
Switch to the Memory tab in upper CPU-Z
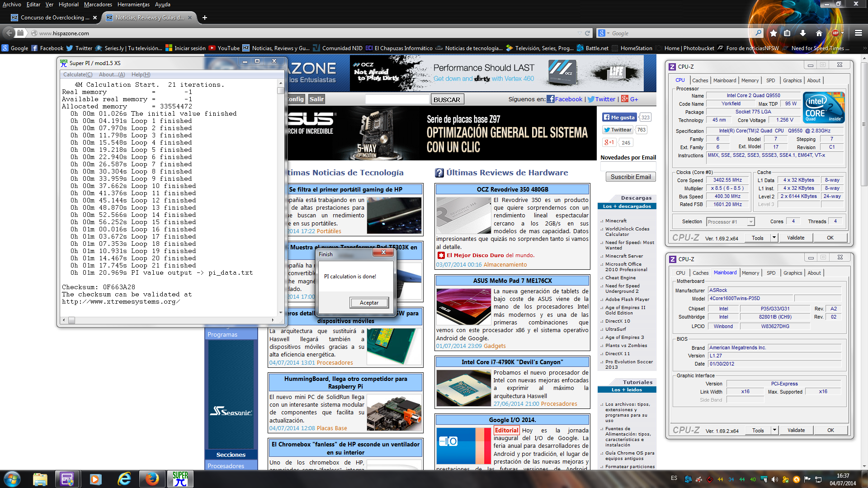tap(750, 80)
